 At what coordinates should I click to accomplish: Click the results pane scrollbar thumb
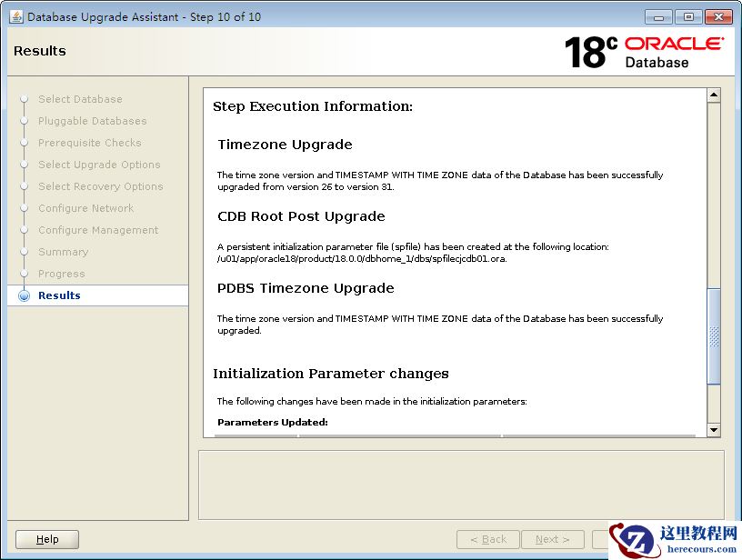pyautogui.click(x=714, y=336)
